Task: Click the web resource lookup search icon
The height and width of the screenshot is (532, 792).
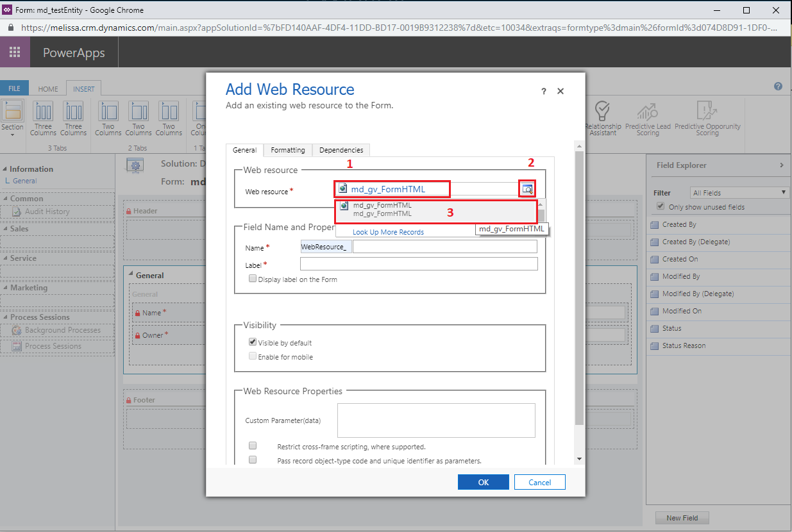Action: 527,188
